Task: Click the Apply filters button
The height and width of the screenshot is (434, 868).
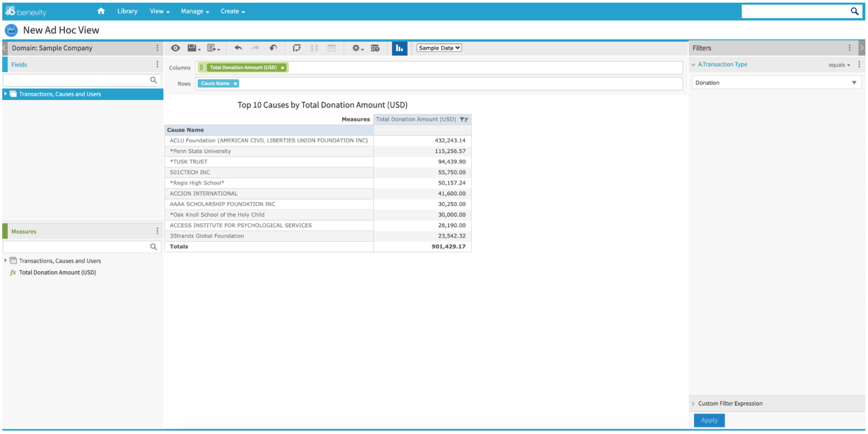Action: click(x=709, y=420)
